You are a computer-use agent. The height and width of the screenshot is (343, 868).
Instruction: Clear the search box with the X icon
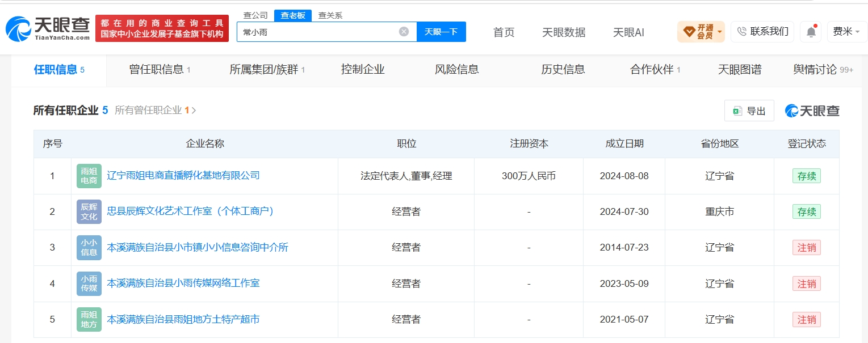pos(404,32)
